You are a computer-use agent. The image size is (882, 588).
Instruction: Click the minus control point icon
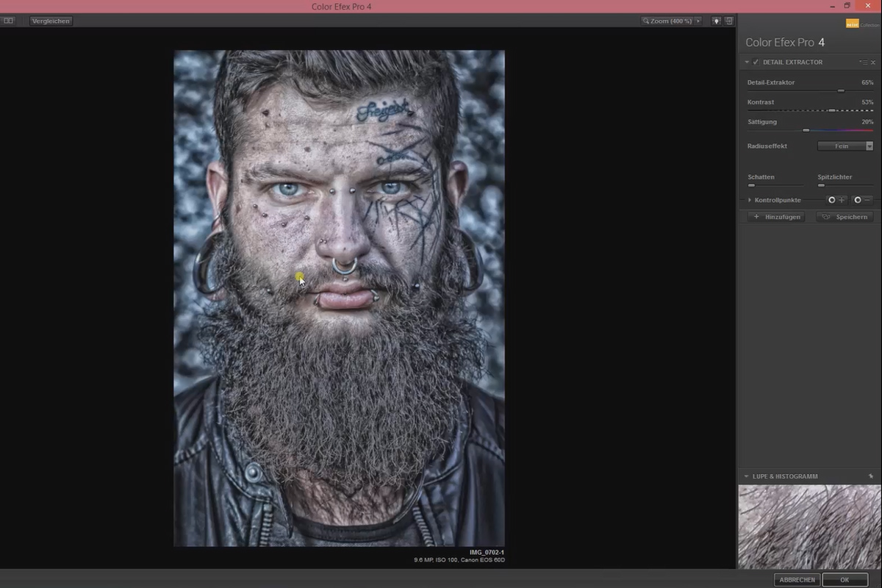pos(863,200)
